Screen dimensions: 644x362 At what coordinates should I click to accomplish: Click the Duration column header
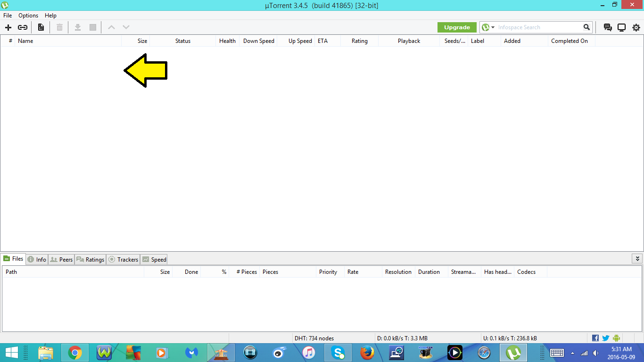[x=431, y=272]
